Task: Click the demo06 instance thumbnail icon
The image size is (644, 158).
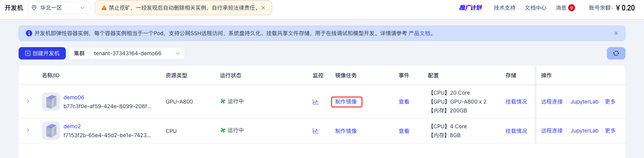Action: pyautogui.click(x=51, y=102)
